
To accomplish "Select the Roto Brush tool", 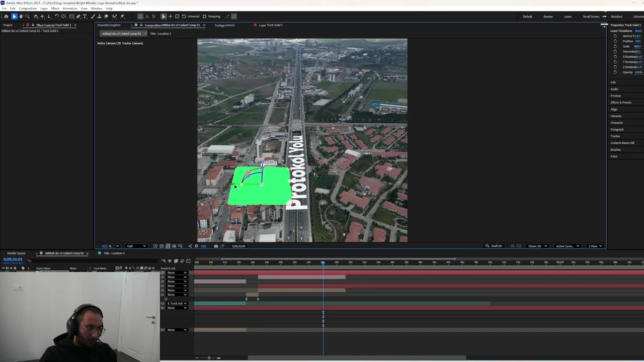I will [x=114, y=16].
